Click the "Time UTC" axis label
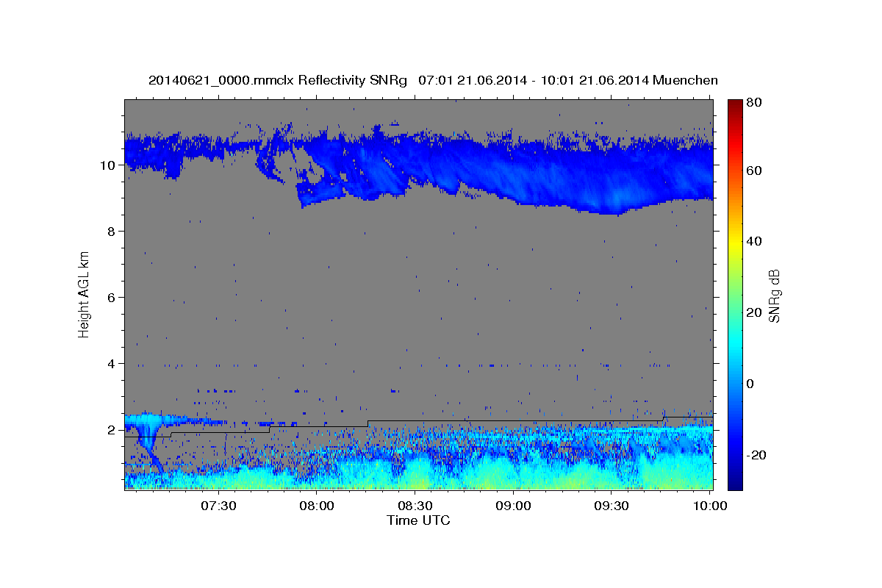Image resolution: width=882 pixels, height=588 pixels. 418,520
